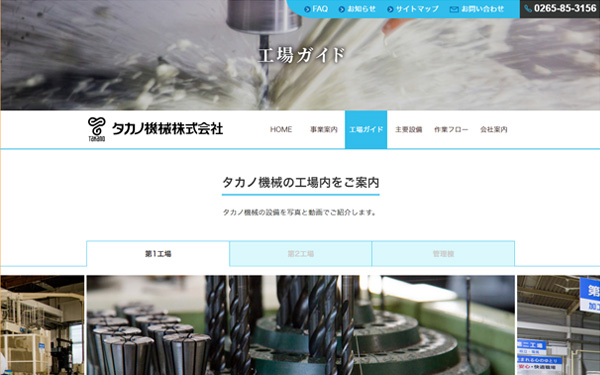The image size is (600, 375).
Task: Open 作業フロー in the navigation bar
Action: pyautogui.click(x=451, y=129)
